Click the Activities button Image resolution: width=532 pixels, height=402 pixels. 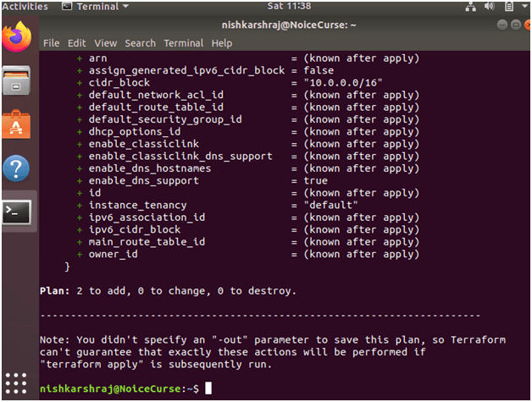tap(25, 7)
